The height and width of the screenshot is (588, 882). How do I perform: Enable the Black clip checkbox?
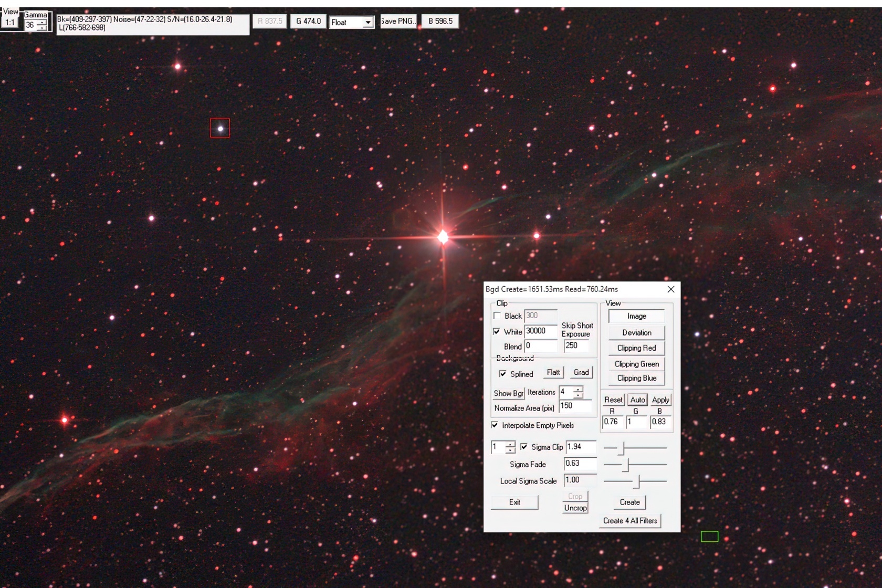pos(497,316)
